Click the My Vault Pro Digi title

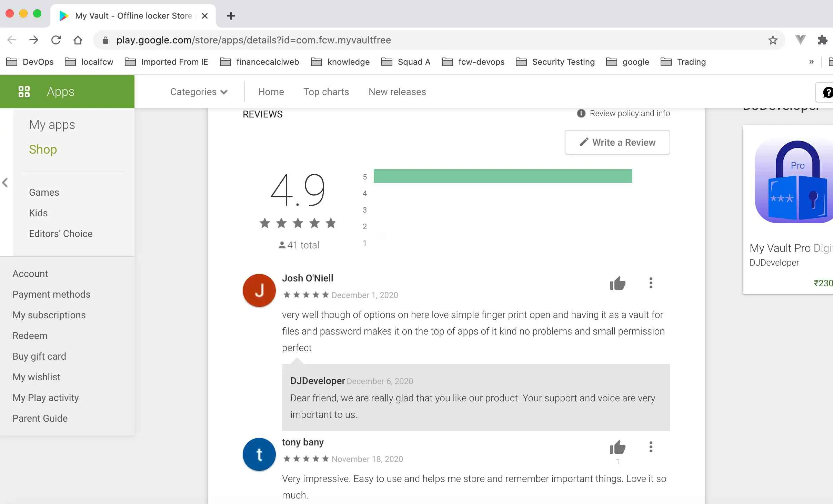pos(791,248)
